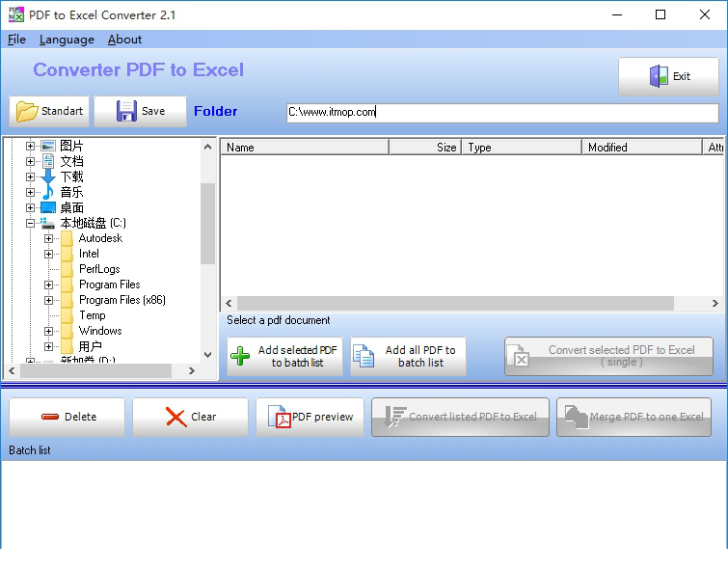Click folder tree horizontal scroll left arrow
The width and height of the screenshot is (728, 570).
[13, 370]
